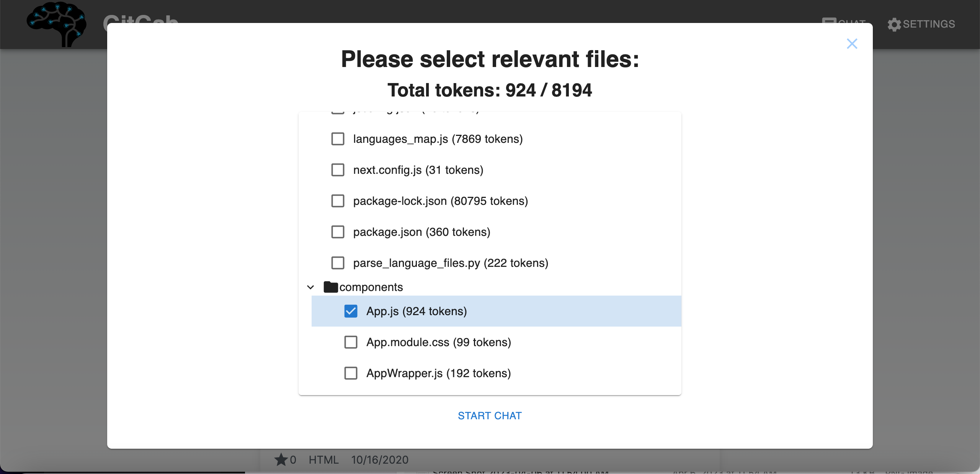Collapse the components folder chevron
This screenshot has width=980, height=474.
(310, 287)
